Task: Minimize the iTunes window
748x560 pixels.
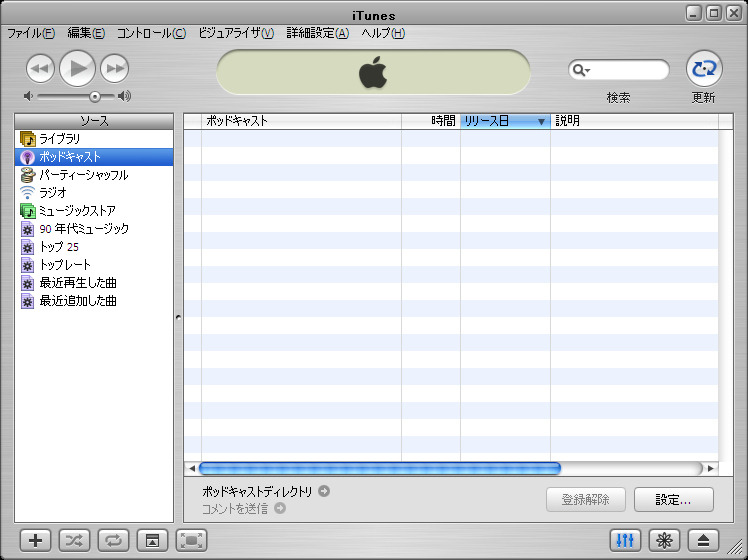Action: click(694, 13)
